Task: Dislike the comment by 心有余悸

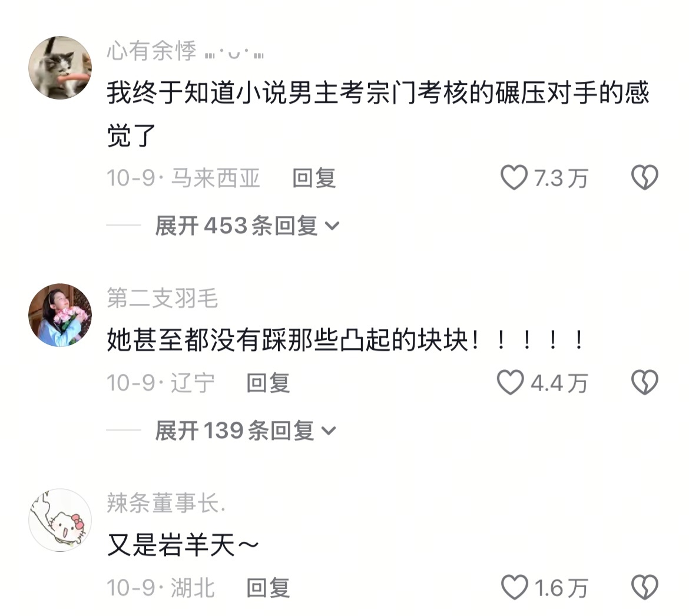Action: click(645, 177)
